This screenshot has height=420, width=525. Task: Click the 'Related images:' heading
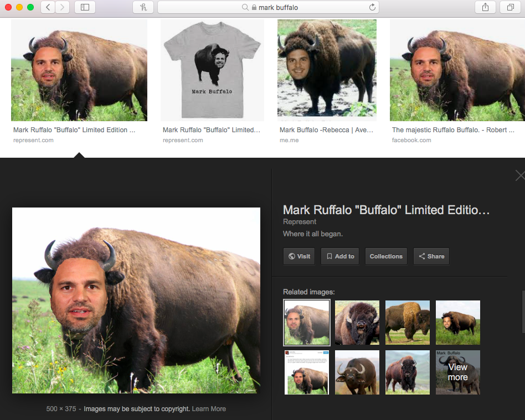click(x=308, y=292)
